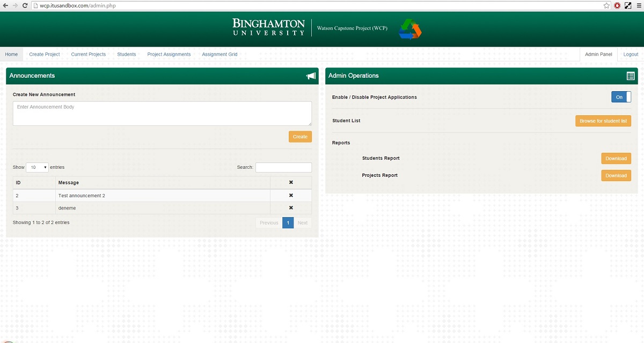Click the Logout link
The image size is (644, 343).
pos(631,54)
